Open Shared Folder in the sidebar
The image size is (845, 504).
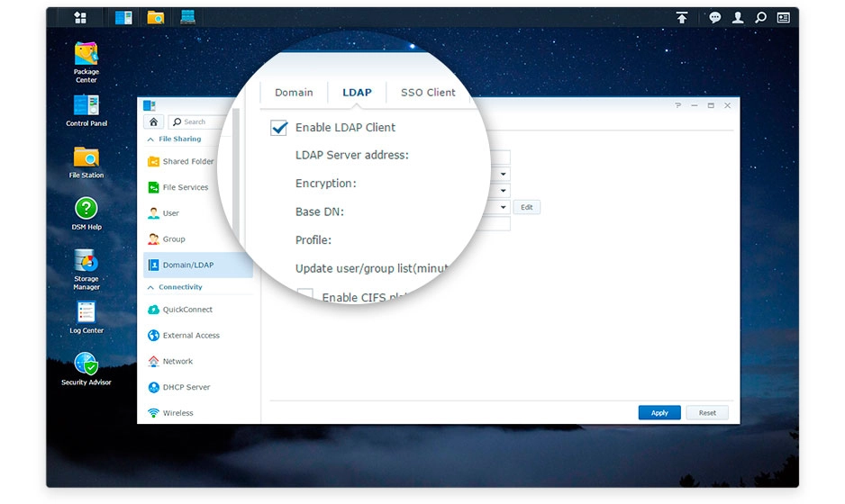(188, 161)
